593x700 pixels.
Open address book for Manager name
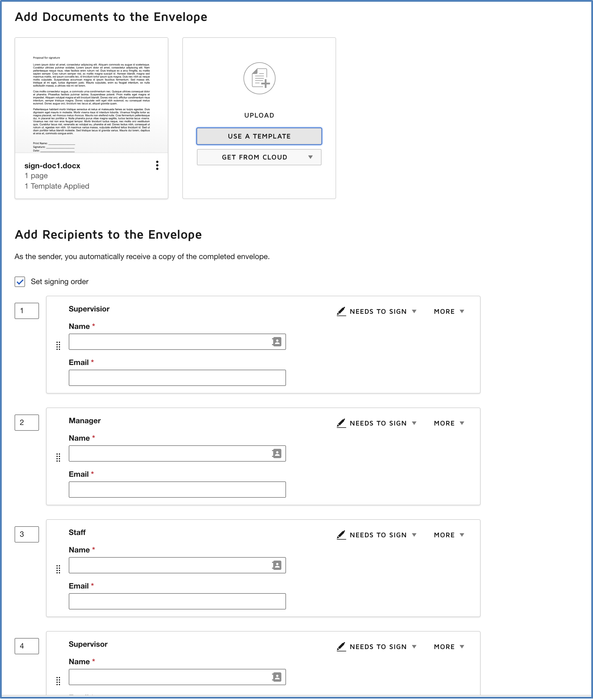tap(277, 453)
